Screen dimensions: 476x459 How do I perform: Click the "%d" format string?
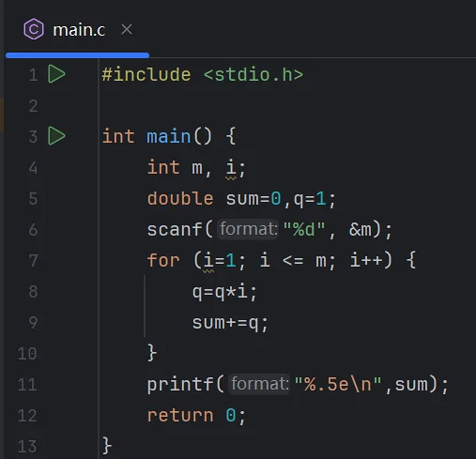[304, 229]
